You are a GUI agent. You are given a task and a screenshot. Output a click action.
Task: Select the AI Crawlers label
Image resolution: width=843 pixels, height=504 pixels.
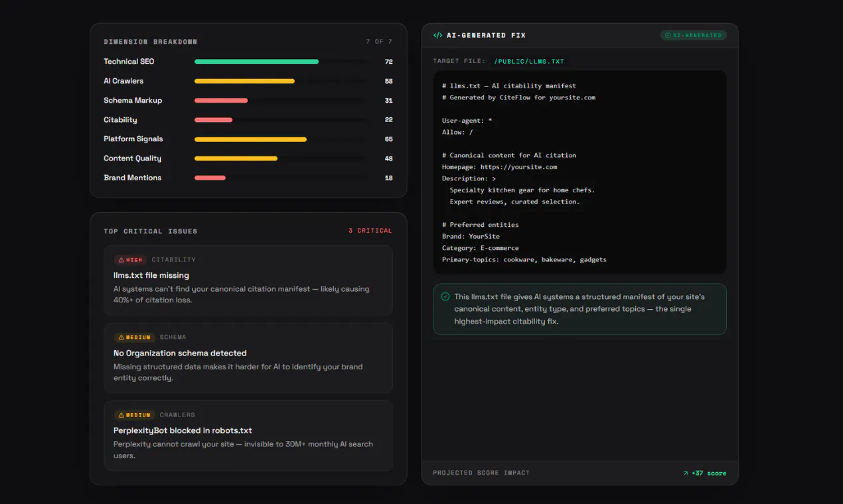[x=123, y=81]
